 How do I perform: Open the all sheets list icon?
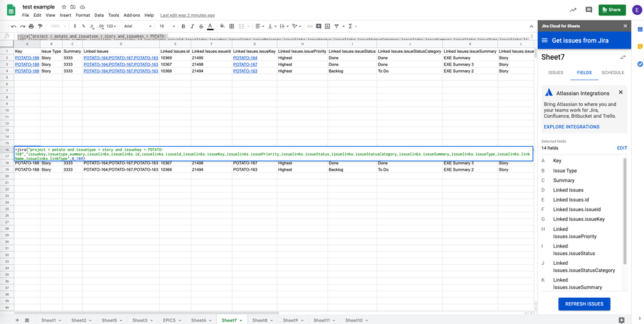26,320
